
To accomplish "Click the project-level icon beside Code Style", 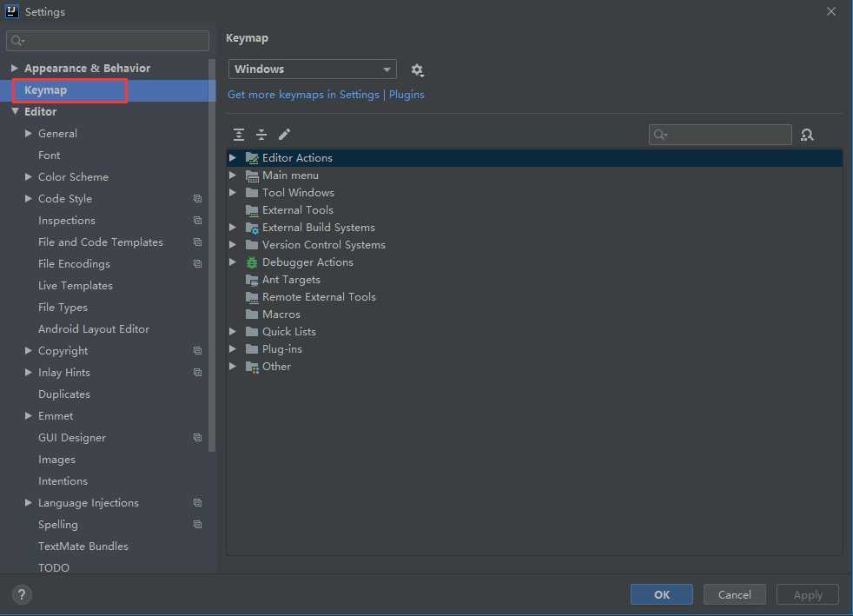I will coord(197,199).
